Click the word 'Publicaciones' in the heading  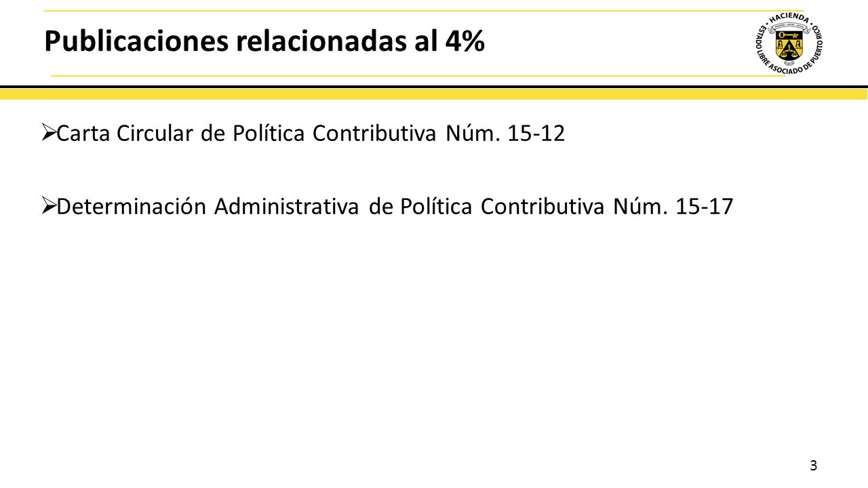[136, 42]
